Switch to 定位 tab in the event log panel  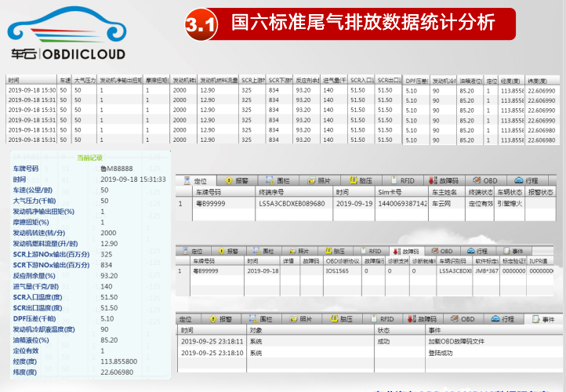pyautogui.click(x=188, y=319)
